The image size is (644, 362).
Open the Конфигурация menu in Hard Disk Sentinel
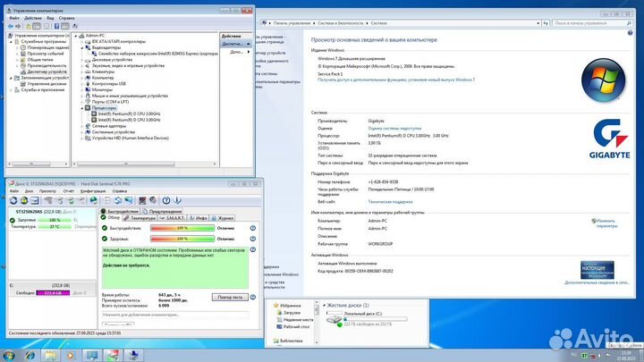(93, 191)
